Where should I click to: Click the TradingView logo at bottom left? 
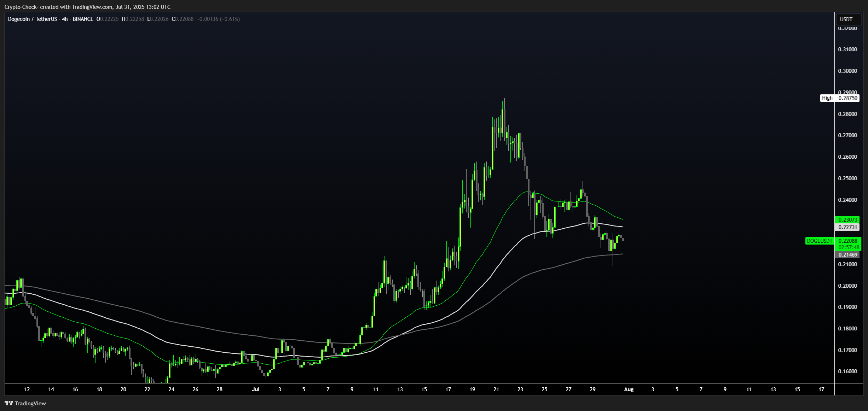tap(25, 403)
